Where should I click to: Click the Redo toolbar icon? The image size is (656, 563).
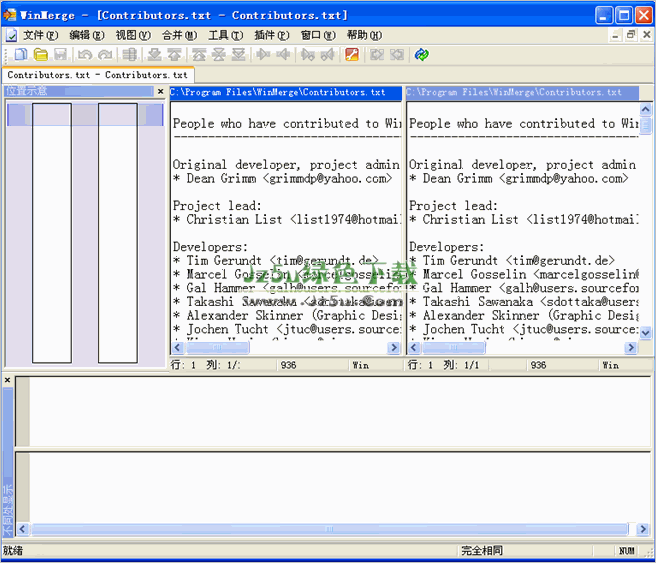click(105, 55)
